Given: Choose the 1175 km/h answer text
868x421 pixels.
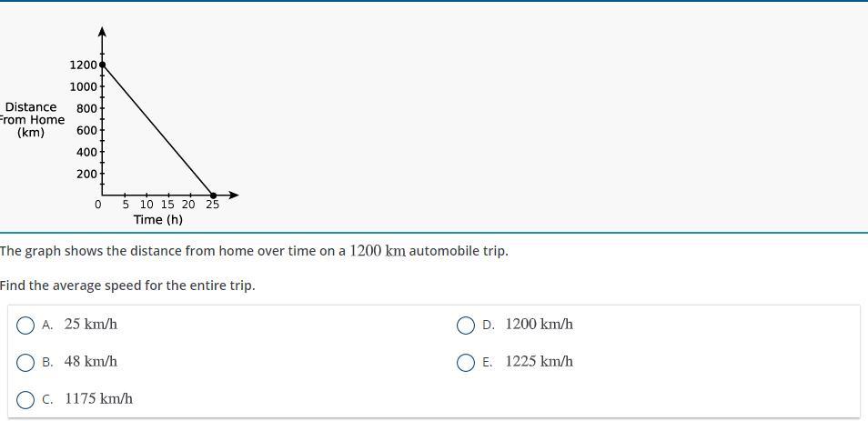Looking at the screenshot, I should coord(98,399).
